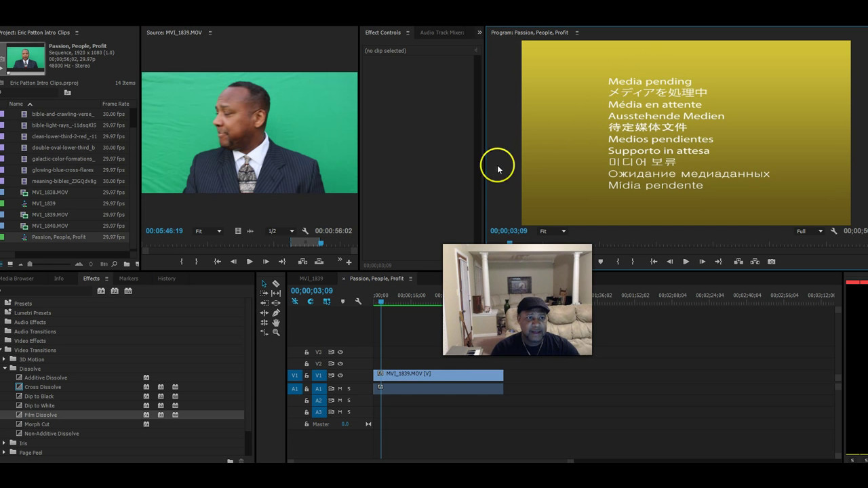Toggle V1 track output eye

340,375
